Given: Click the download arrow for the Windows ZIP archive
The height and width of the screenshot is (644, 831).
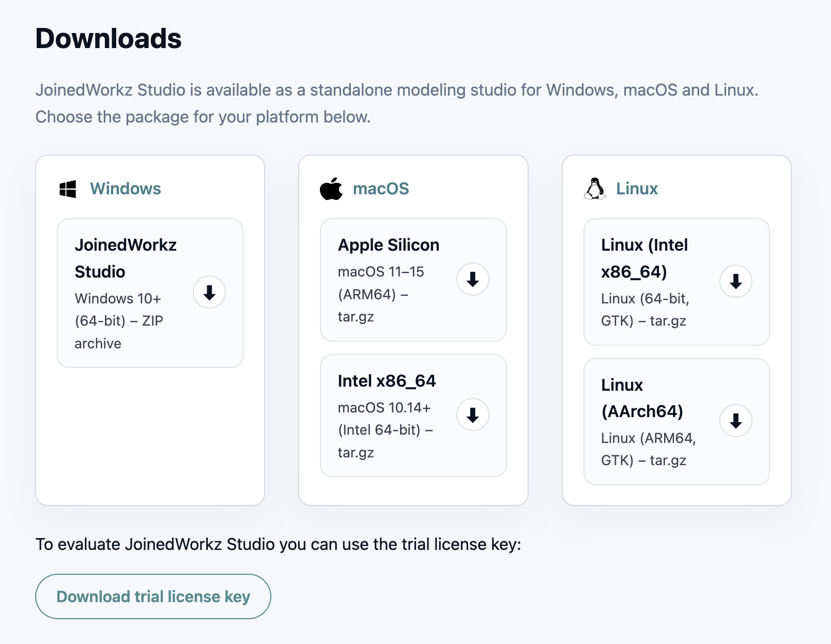Looking at the screenshot, I should 209,293.
